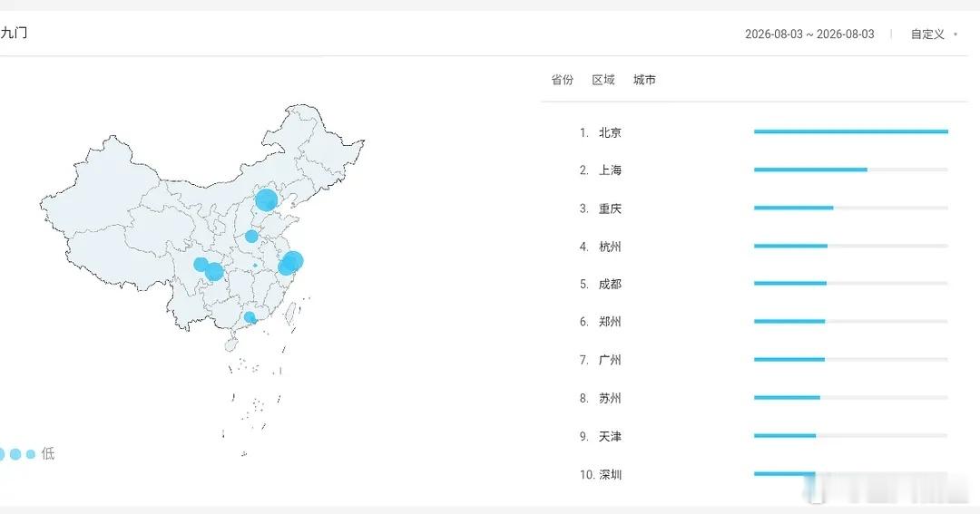Click the progress bar for 重庆

coord(850,208)
